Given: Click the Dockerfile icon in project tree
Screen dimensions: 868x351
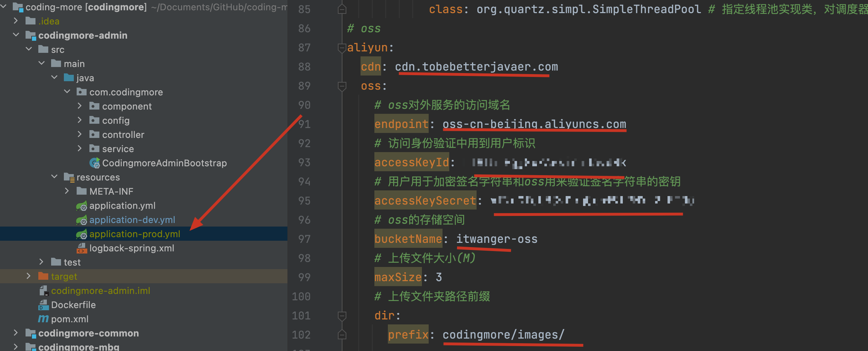Looking at the screenshot, I should (43, 305).
